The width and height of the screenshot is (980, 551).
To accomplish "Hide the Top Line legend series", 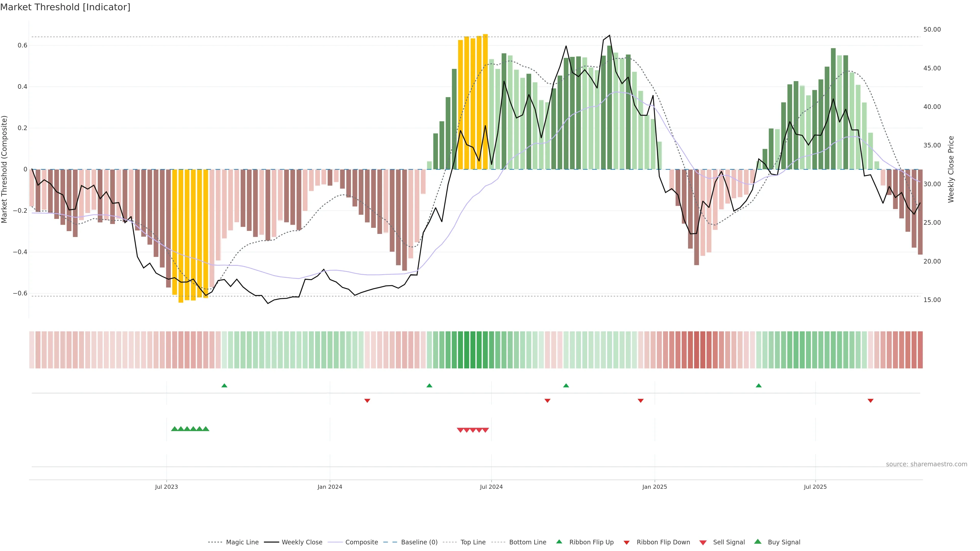I will 473,542.
